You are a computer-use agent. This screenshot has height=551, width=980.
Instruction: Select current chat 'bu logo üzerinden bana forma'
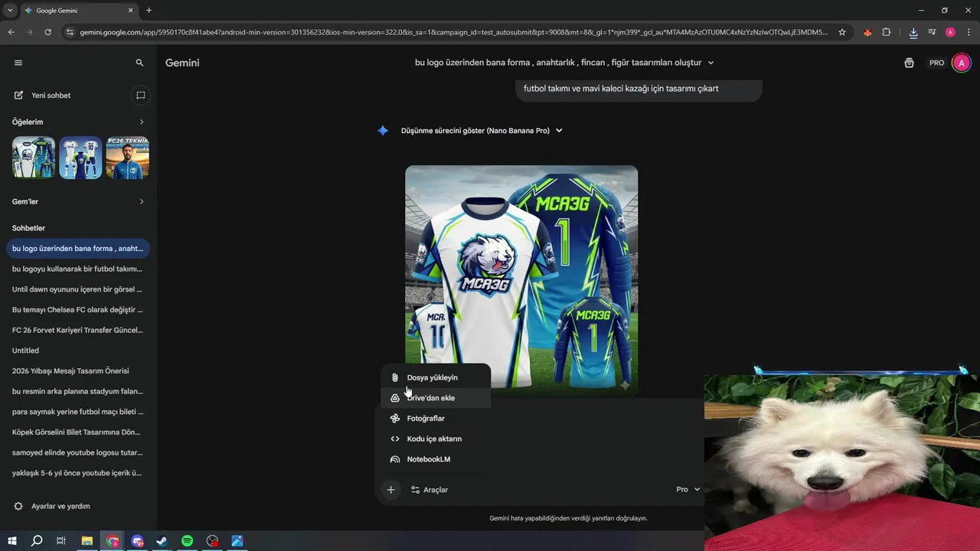click(77, 249)
